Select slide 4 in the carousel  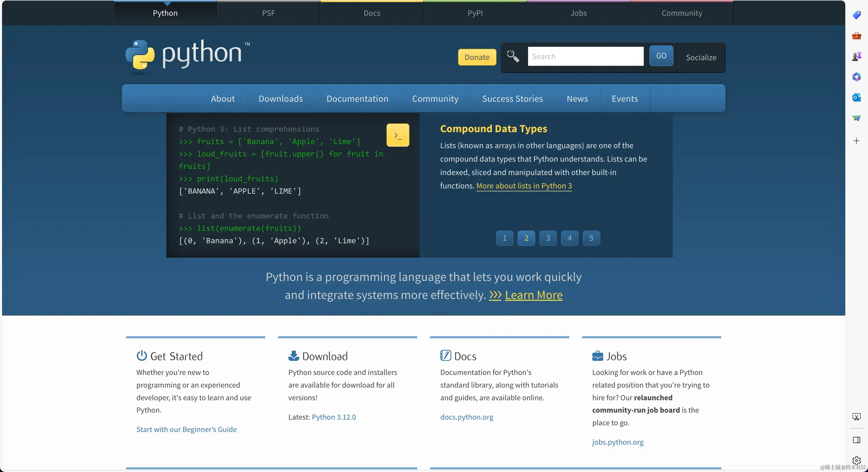(569, 238)
